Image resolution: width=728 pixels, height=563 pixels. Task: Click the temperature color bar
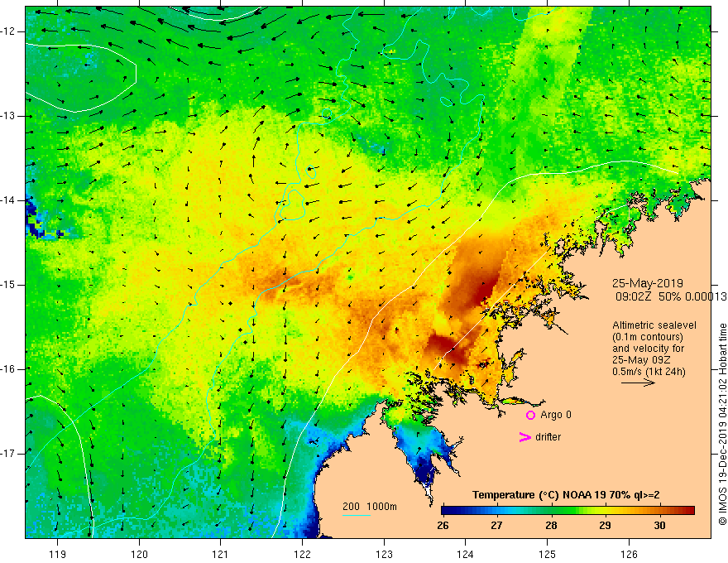[x=568, y=511]
